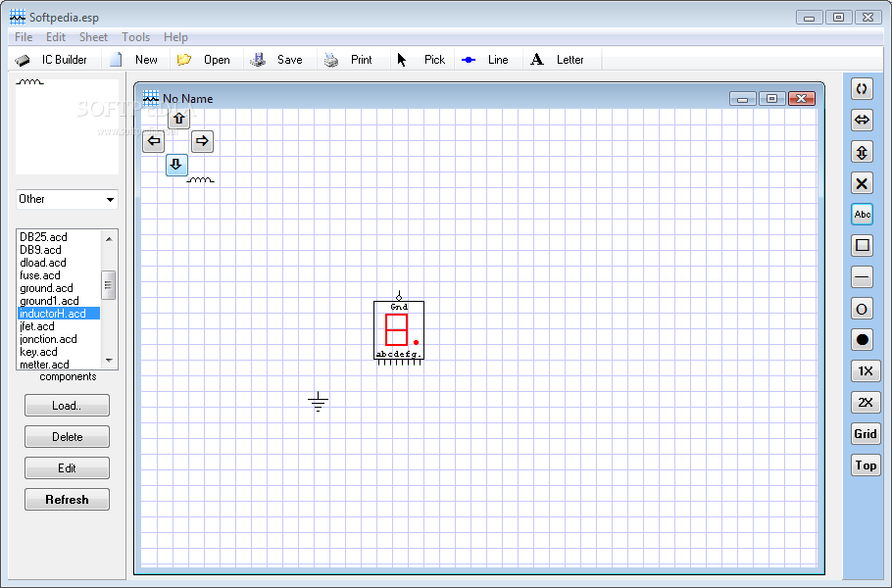This screenshot has width=892, height=588.
Task: Save the schematic with the Save button
Action: (276, 60)
